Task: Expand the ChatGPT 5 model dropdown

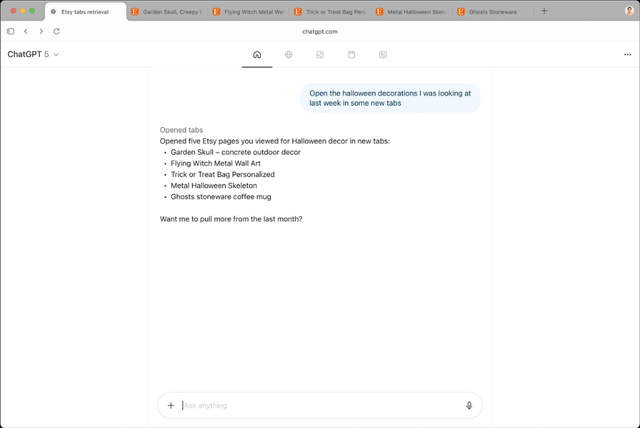Action: (x=33, y=55)
